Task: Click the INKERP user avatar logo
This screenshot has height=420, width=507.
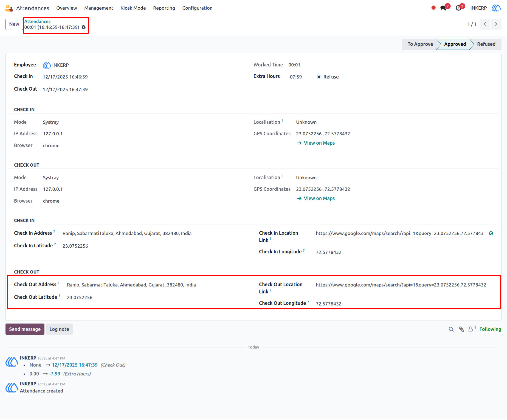Action: 496,8
